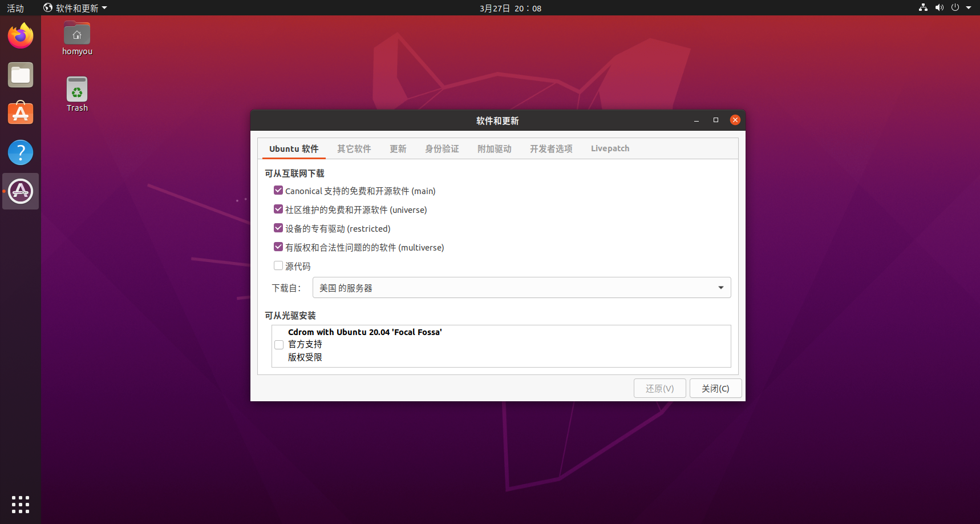Open the 软件和更新 app menu in top bar
The height and width of the screenshot is (524, 980).
pos(75,8)
